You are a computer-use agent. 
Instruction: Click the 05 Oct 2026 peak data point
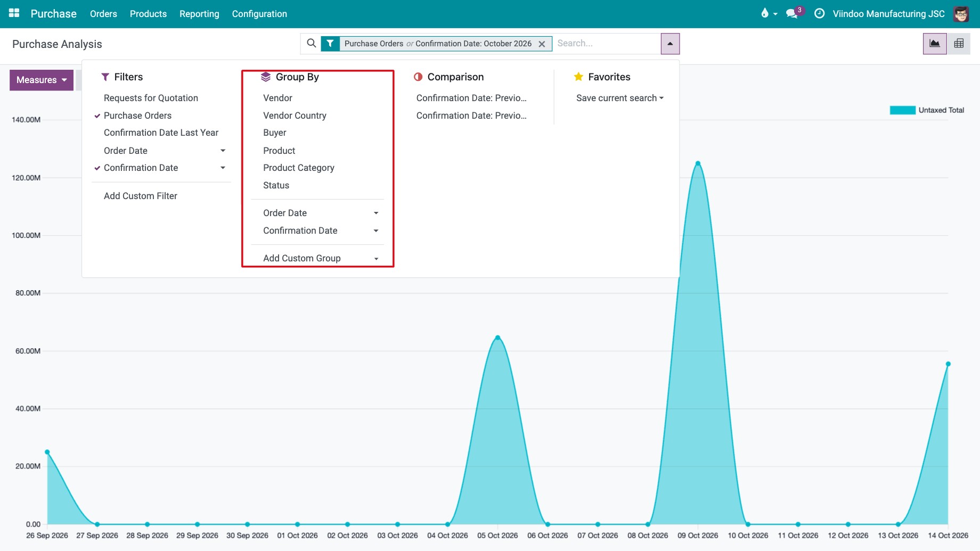[x=497, y=338]
